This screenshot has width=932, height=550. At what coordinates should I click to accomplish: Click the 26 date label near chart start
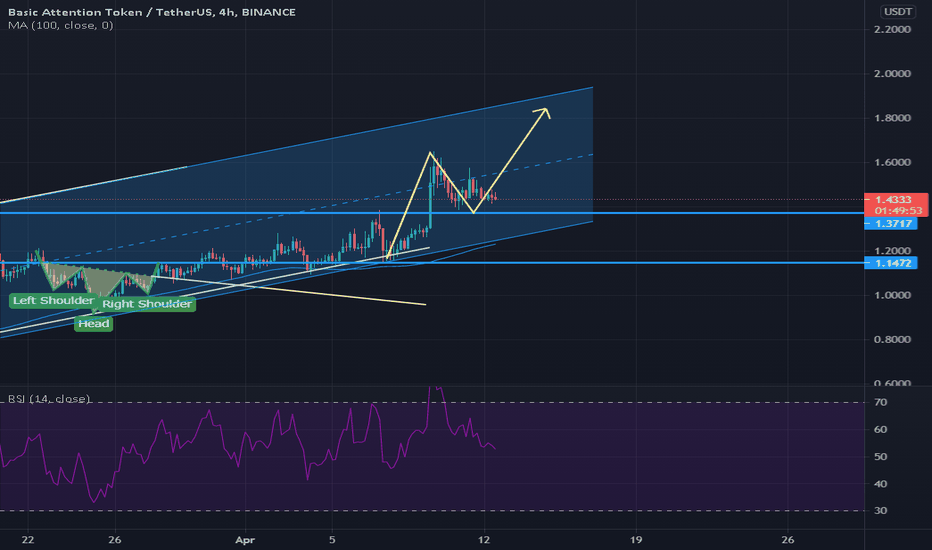coord(115,540)
